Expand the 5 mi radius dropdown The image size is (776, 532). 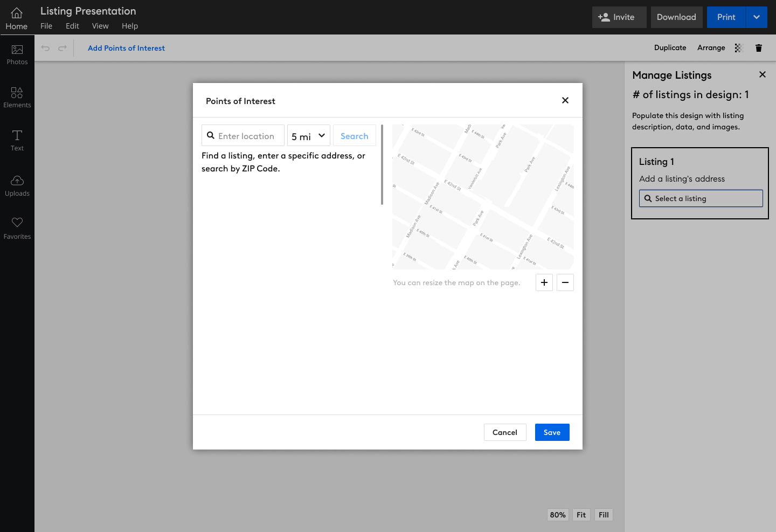tap(309, 136)
